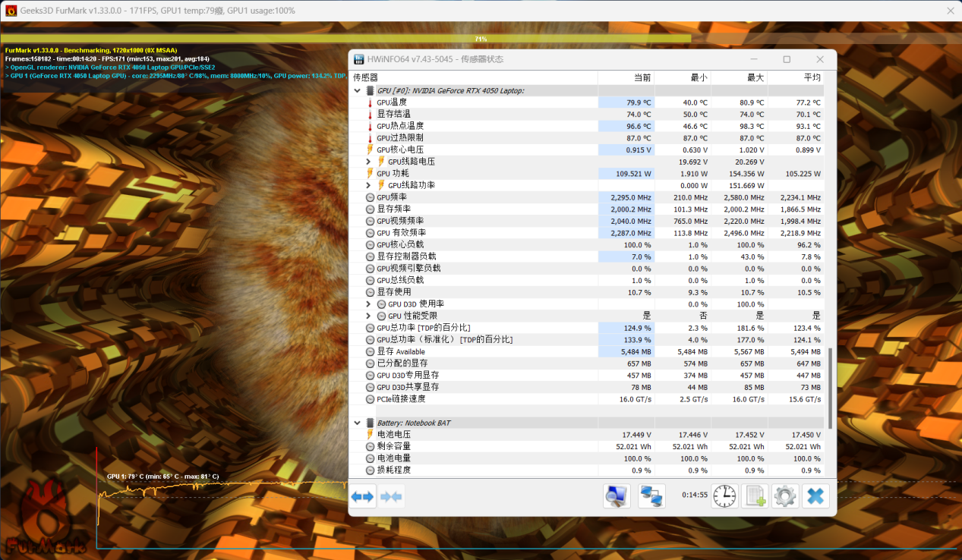The height and width of the screenshot is (560, 962).
Task: Click the thermometer icon beside GPU温度
Action: [371, 102]
